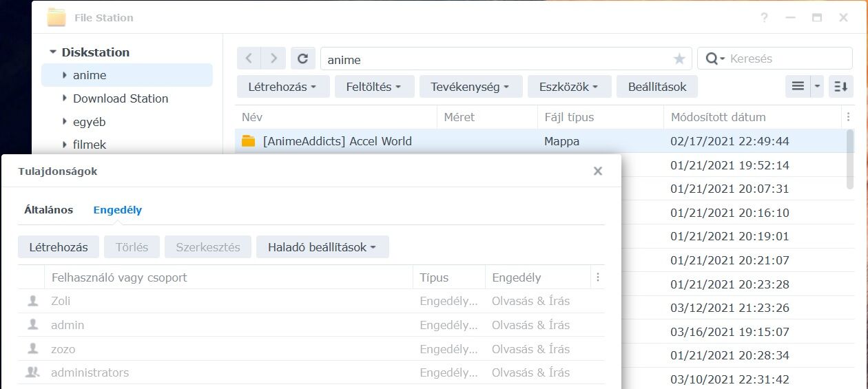The width and height of the screenshot is (868, 389).
Task: Select the Zoli permission row
Action: (x=311, y=301)
